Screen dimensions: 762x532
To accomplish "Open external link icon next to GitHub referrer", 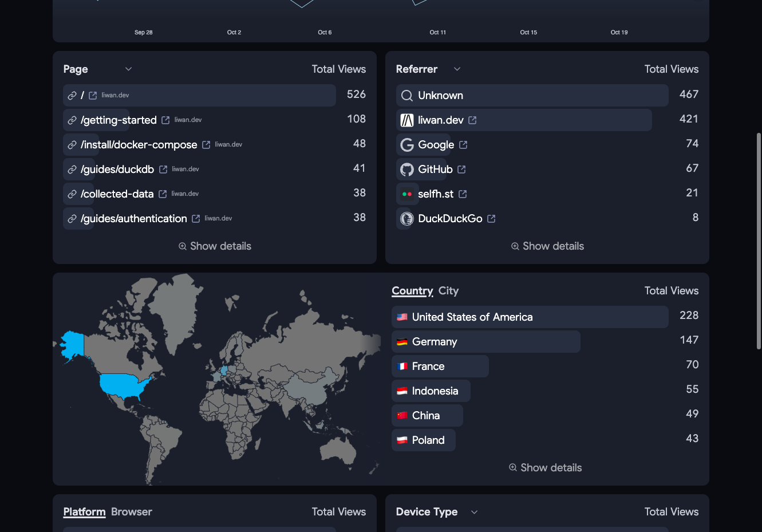I will tap(461, 170).
